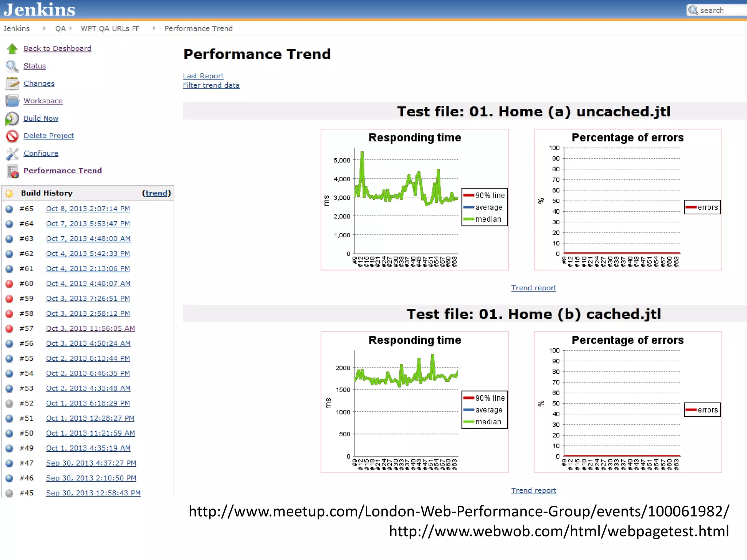Open the WPT QA URLs FF breadcrumb
The height and width of the screenshot is (560, 747).
[110, 28]
